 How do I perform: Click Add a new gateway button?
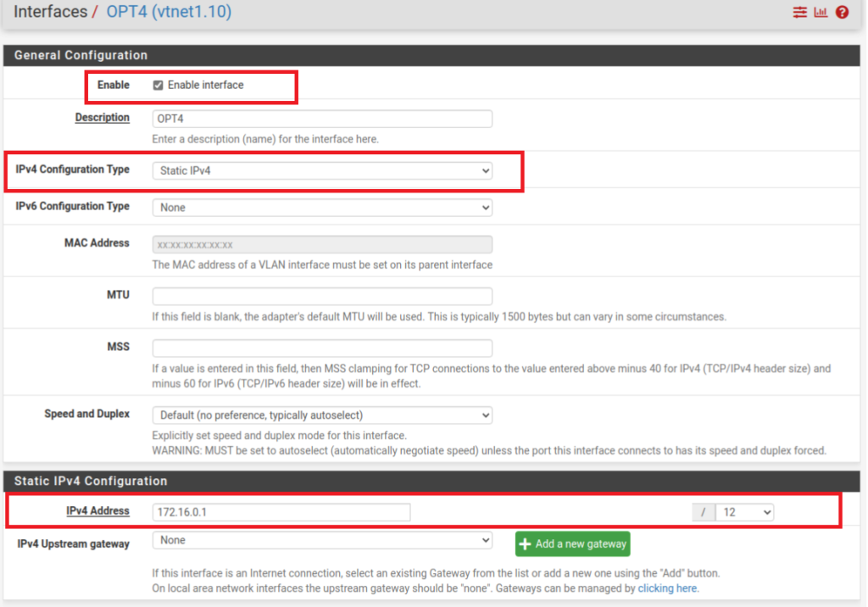[572, 543]
